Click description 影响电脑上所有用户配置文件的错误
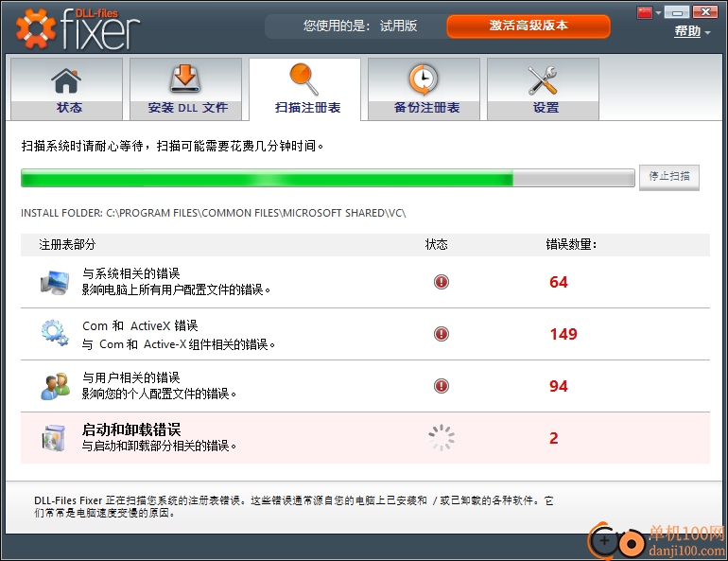728x561 pixels. [176, 289]
